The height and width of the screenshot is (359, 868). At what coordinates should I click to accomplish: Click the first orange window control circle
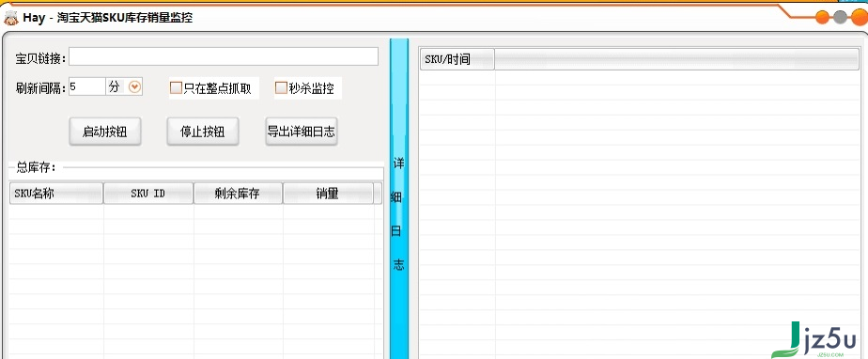823,18
